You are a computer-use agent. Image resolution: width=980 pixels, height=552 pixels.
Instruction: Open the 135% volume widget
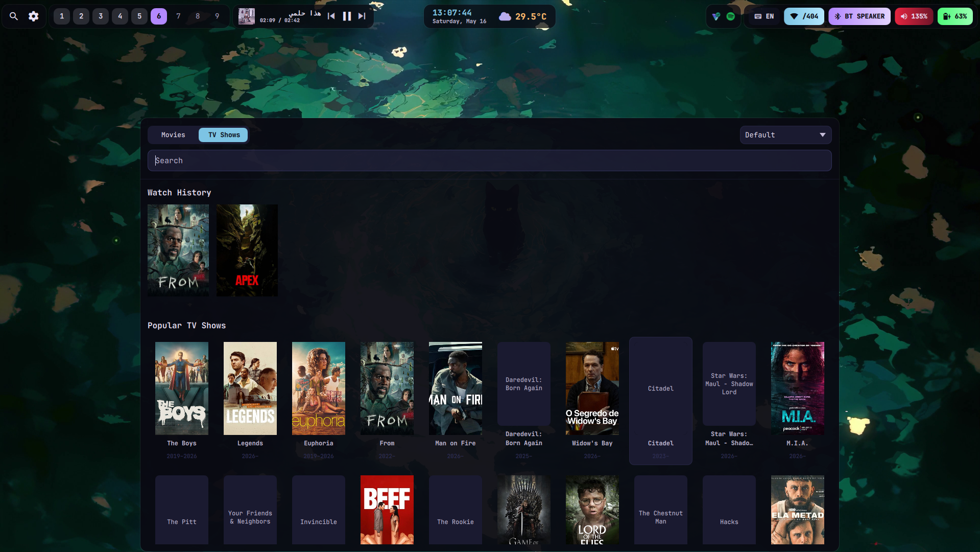click(x=914, y=16)
